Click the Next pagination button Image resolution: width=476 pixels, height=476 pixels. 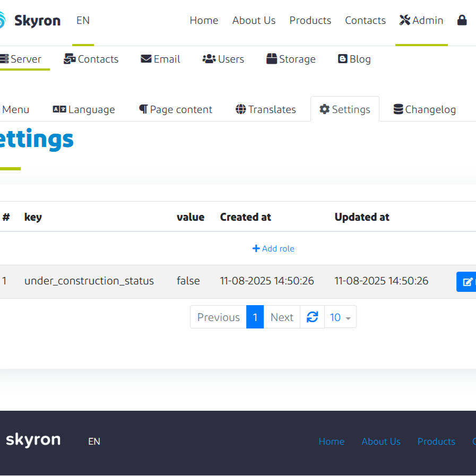click(x=282, y=317)
